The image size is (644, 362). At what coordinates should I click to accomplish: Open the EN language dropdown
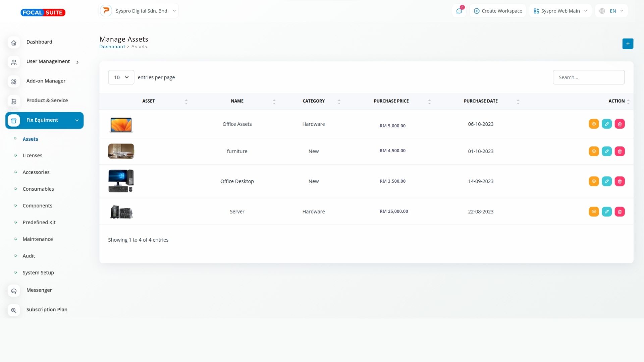611,11
